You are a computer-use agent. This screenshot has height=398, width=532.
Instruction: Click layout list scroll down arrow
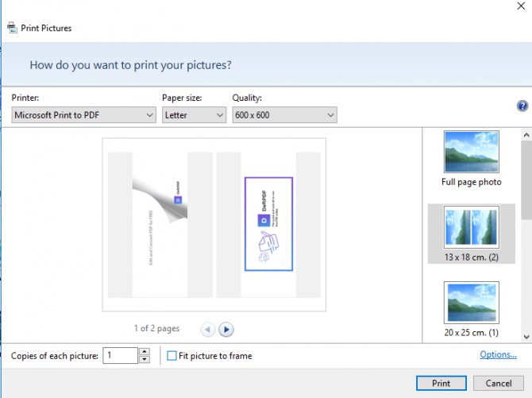click(x=526, y=337)
